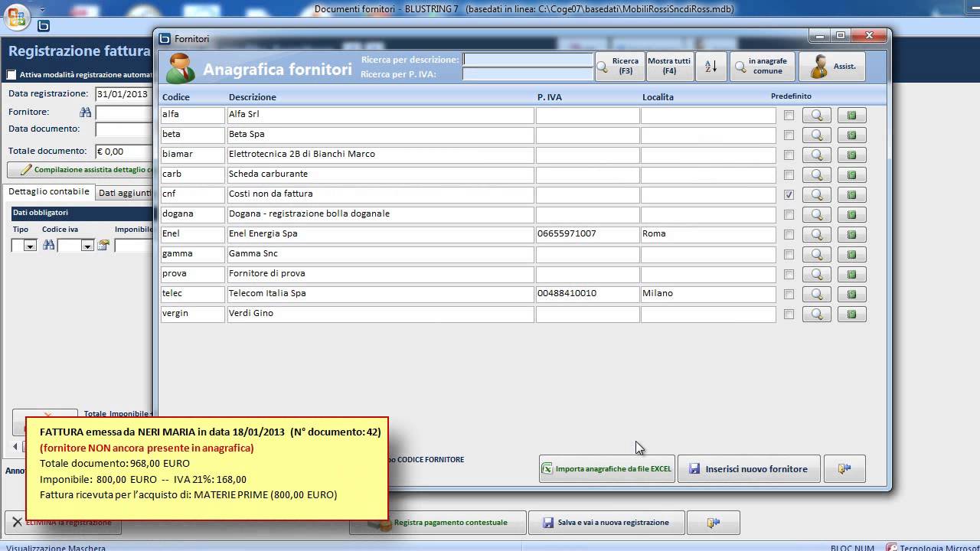Open the magnifier for the beta row
Image resolution: width=980 pixels, height=551 pixels.
tap(816, 135)
